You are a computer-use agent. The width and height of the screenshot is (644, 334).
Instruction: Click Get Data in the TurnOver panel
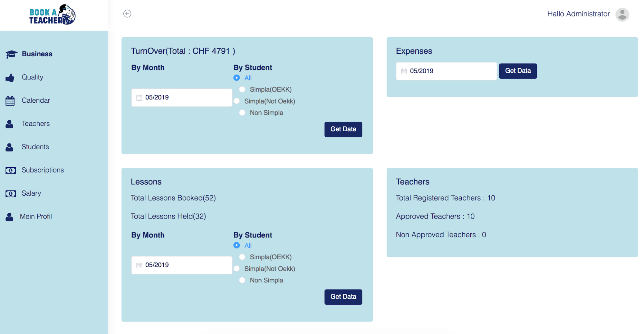click(x=343, y=129)
